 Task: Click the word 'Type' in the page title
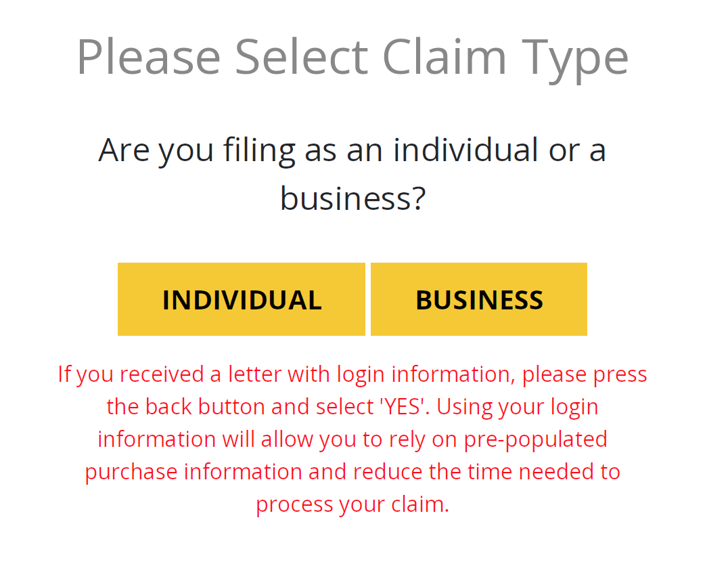coord(575,60)
